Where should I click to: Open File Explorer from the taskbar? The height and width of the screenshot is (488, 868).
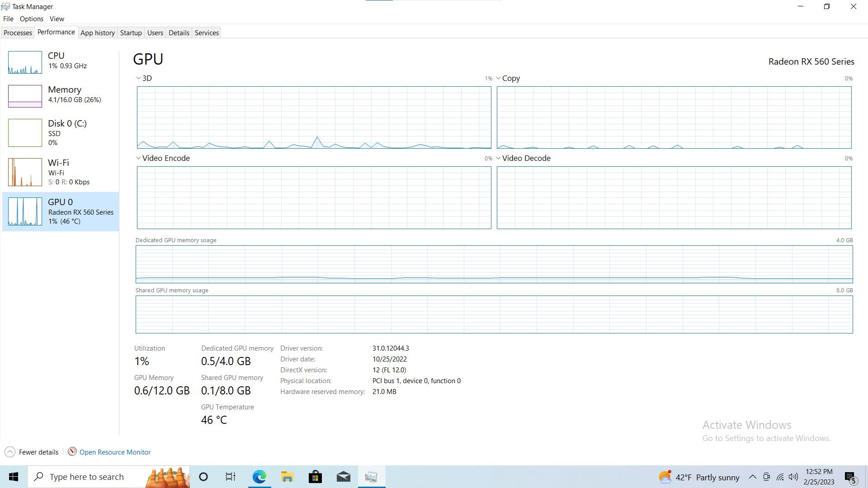click(287, 477)
